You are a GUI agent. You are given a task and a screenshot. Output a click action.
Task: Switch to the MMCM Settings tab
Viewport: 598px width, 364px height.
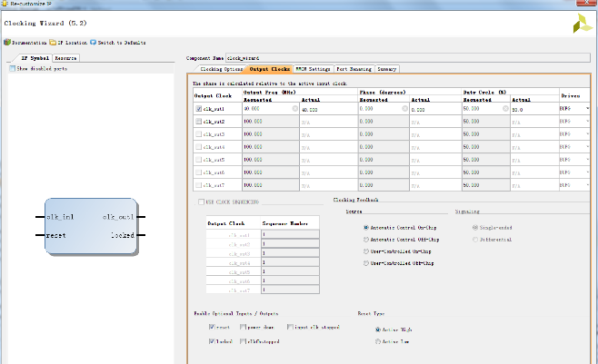[x=313, y=69]
